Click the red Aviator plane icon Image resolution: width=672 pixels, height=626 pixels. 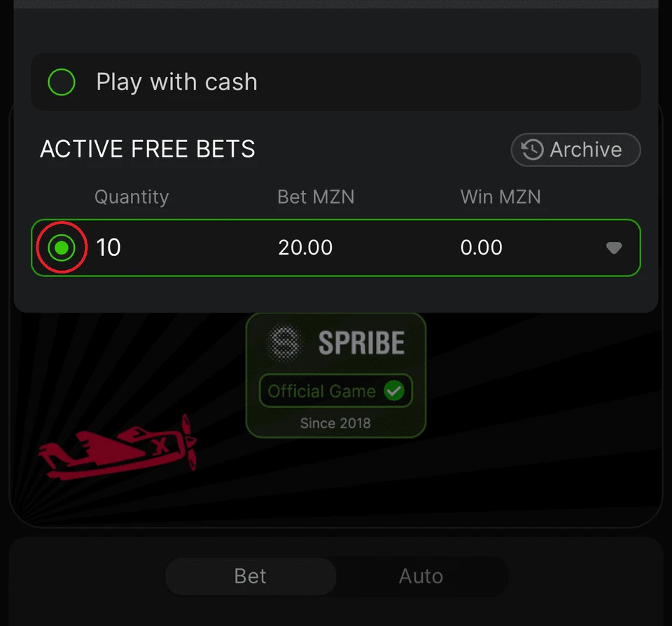(118, 448)
